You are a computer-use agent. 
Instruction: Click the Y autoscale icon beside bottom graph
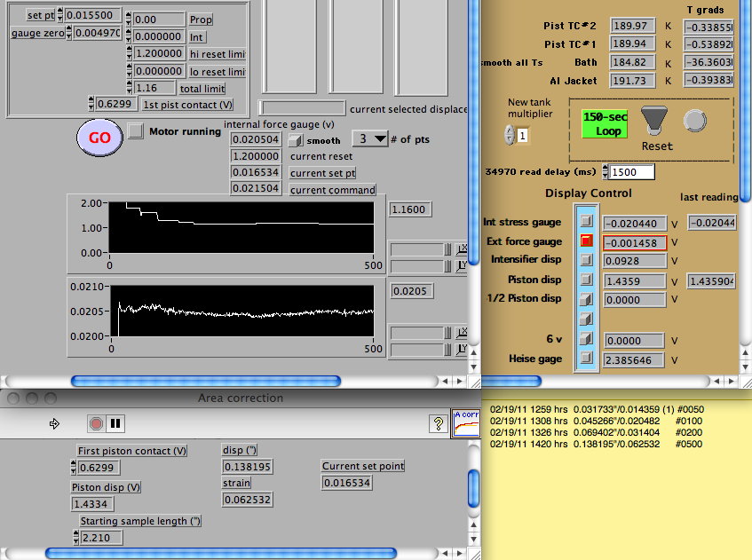(x=462, y=349)
